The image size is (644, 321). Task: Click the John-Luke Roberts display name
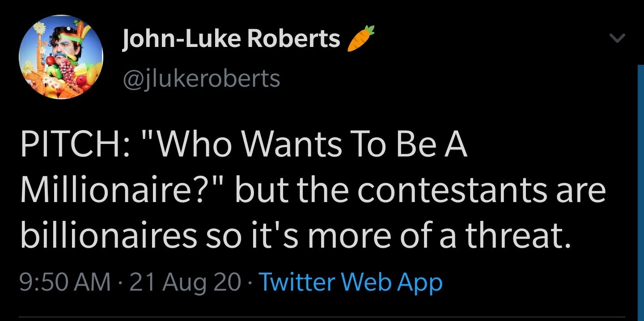[231, 38]
